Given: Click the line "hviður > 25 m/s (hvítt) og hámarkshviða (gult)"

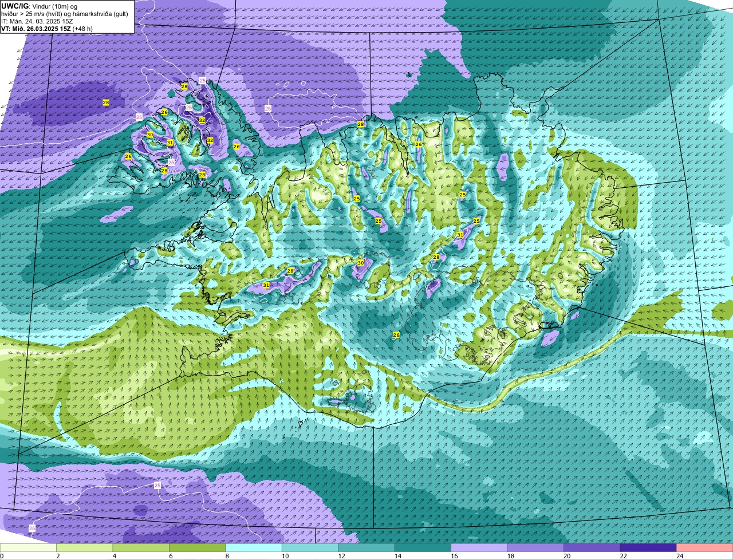Looking at the screenshot, I should click(x=65, y=14).
